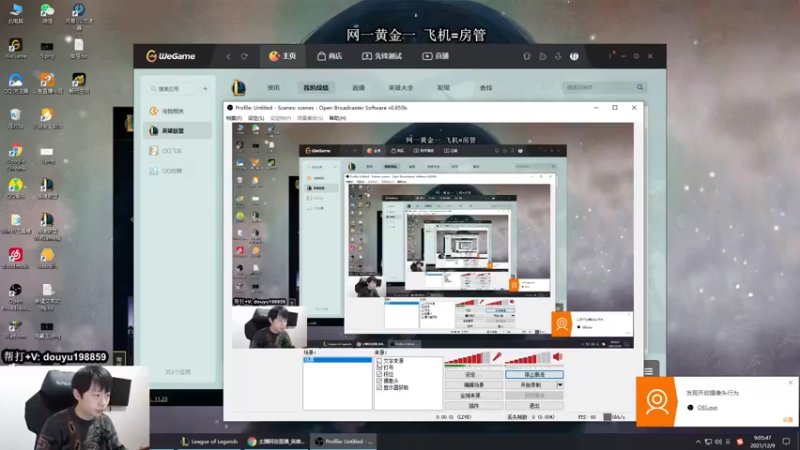Viewport: 800px width, 450px height.
Task: Click the League of Legends logo icon
Action: tap(238, 88)
